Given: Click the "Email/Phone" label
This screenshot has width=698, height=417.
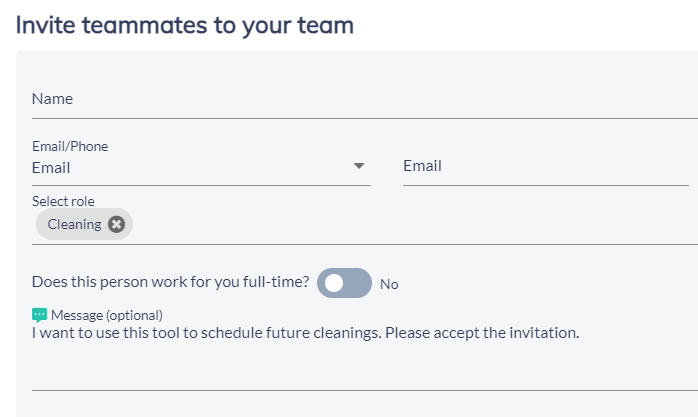Looking at the screenshot, I should pyautogui.click(x=70, y=146).
